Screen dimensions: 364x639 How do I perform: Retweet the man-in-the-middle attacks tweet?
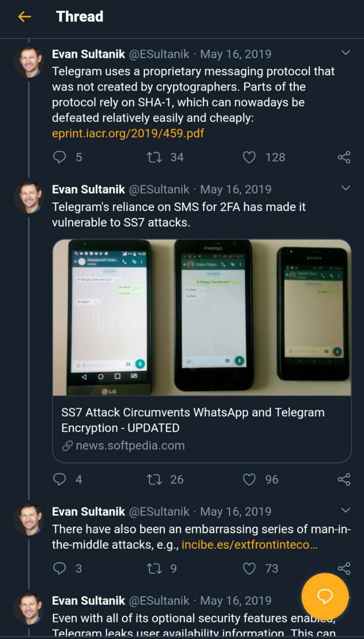[x=155, y=569]
